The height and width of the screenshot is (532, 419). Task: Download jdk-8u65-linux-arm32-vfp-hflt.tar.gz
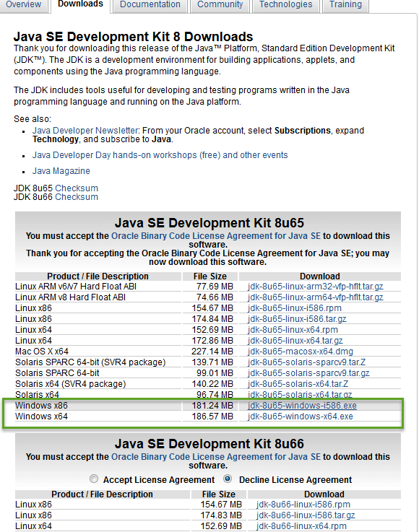[x=316, y=287]
